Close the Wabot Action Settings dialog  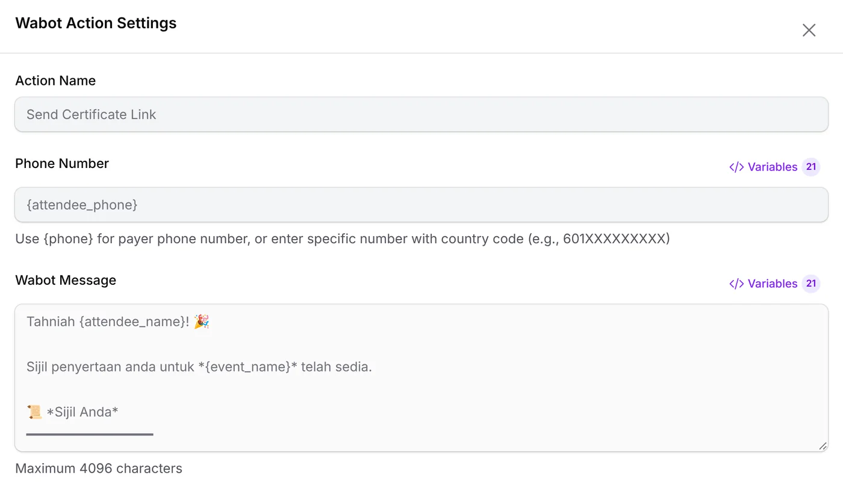click(809, 30)
